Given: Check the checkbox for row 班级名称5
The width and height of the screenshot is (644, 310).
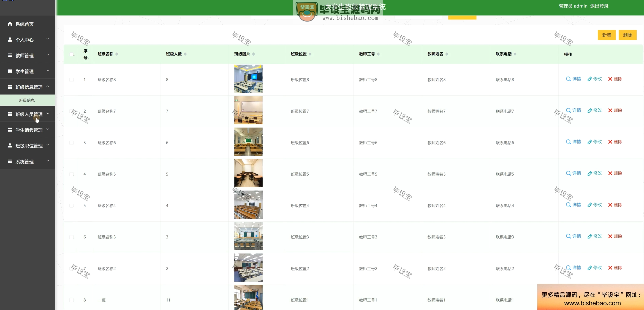Looking at the screenshot, I should pos(71,174).
